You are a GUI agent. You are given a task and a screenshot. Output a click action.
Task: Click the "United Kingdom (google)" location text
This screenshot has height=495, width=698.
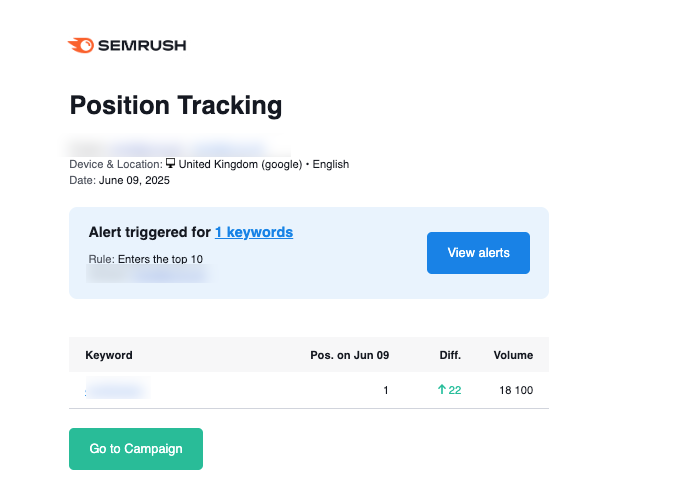240,164
